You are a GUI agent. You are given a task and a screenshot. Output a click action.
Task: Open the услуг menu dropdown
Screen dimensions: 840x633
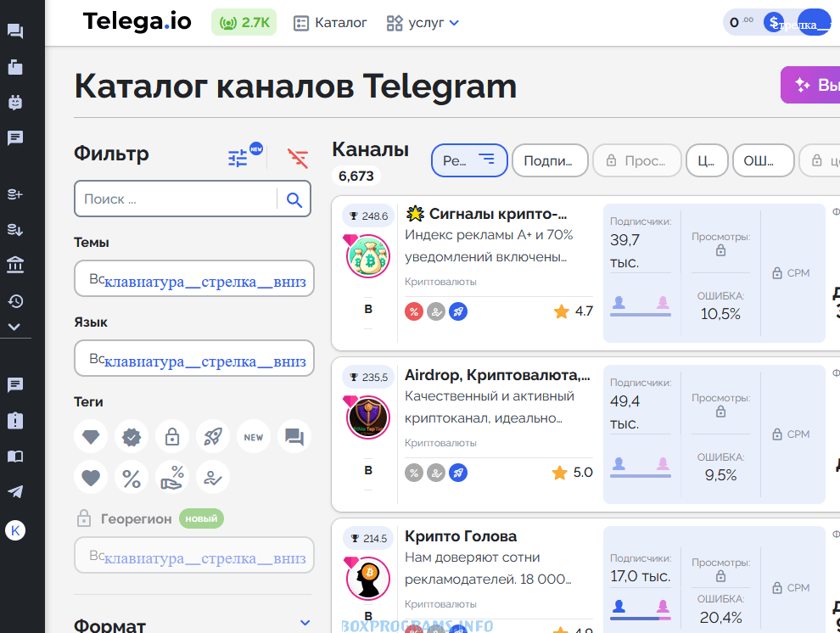pyautogui.click(x=423, y=23)
